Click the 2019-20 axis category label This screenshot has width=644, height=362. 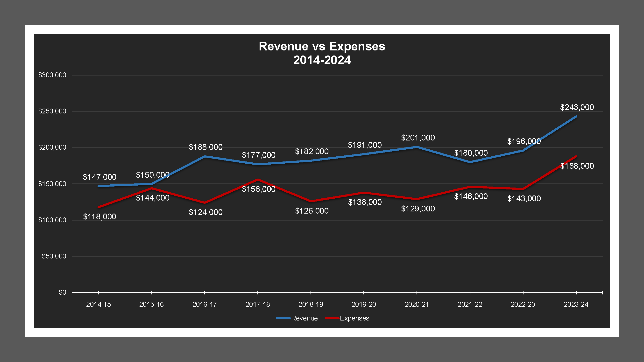363,304
